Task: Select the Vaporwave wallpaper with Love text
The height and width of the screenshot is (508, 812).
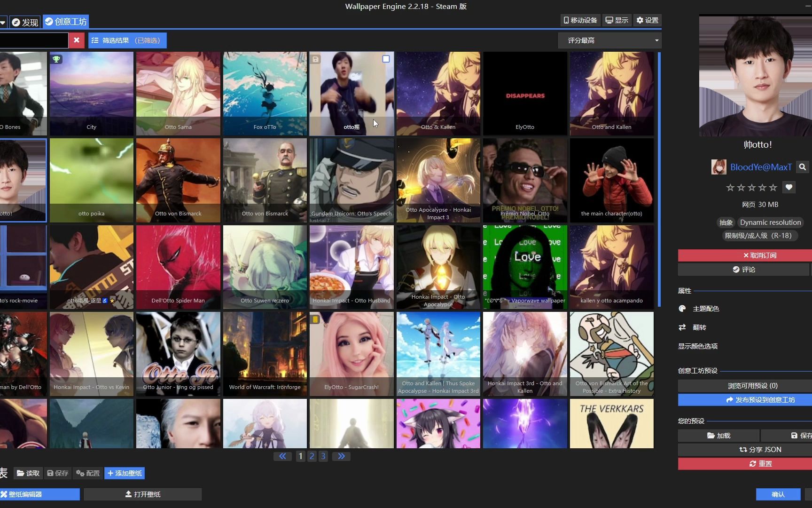Action: (525, 267)
